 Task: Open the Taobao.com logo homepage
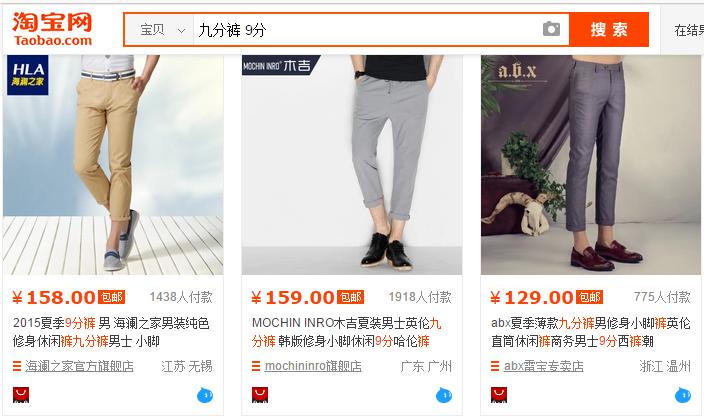pos(53,29)
